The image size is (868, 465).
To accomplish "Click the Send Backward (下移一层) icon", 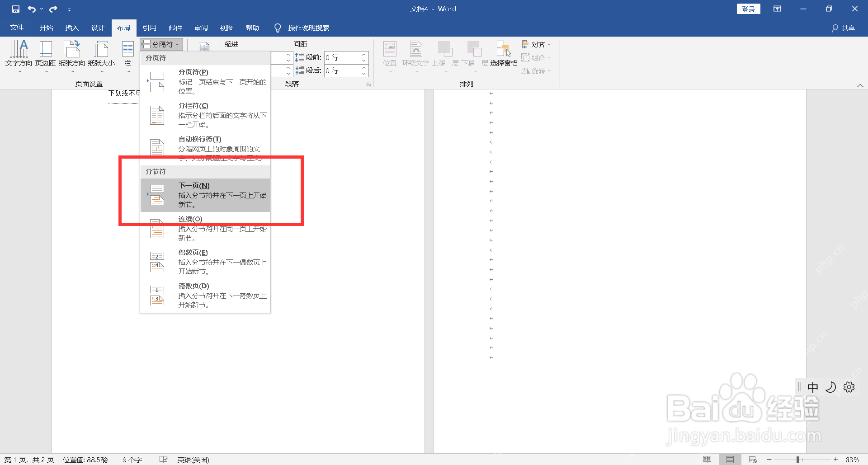I will coord(475,49).
